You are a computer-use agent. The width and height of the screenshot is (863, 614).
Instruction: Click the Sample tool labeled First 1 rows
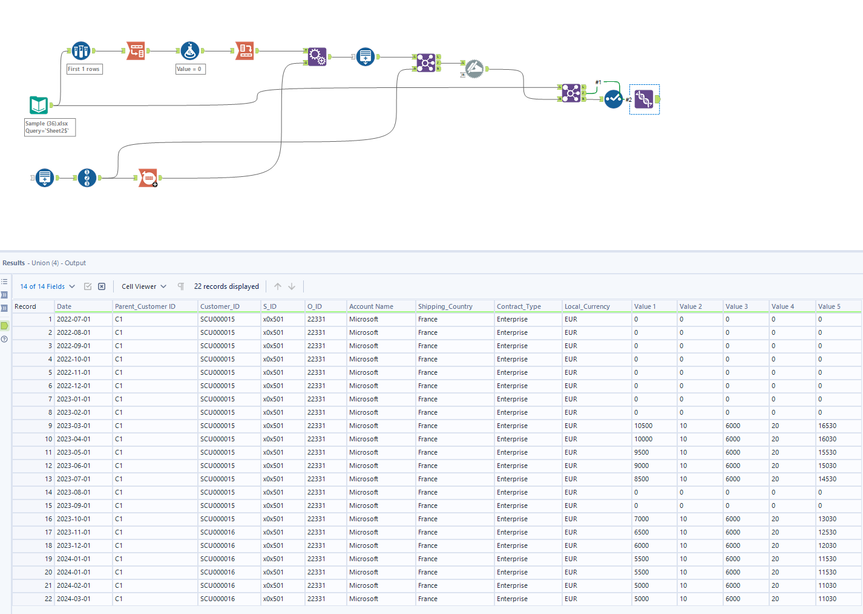[81, 51]
